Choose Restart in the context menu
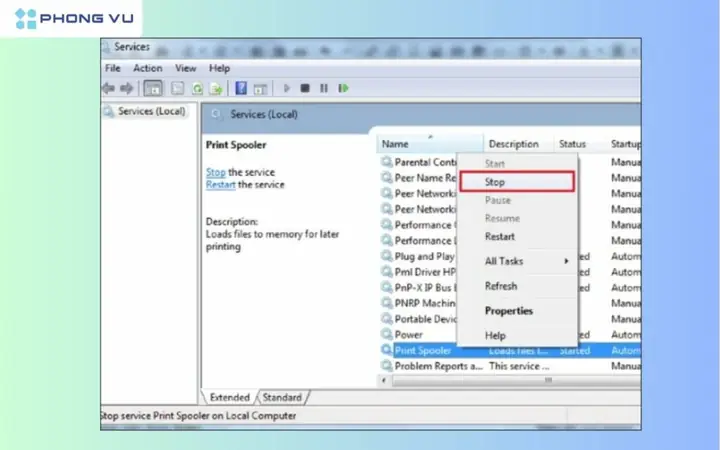 coord(517,236)
